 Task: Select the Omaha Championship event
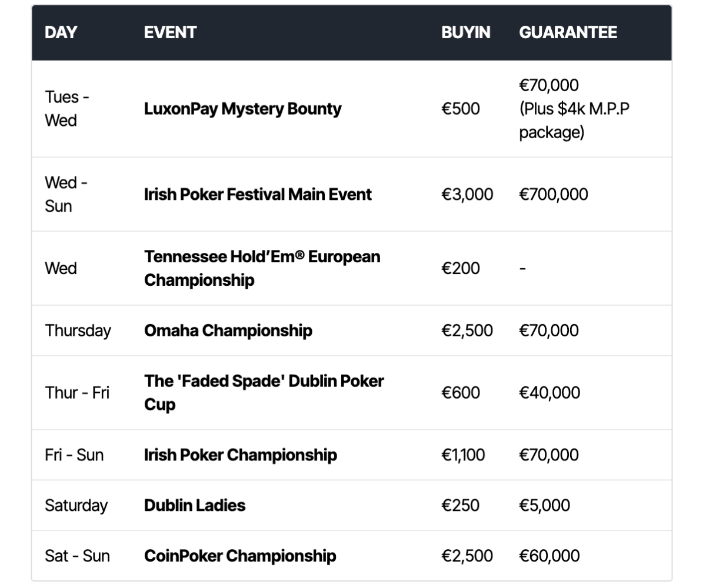coord(228,330)
